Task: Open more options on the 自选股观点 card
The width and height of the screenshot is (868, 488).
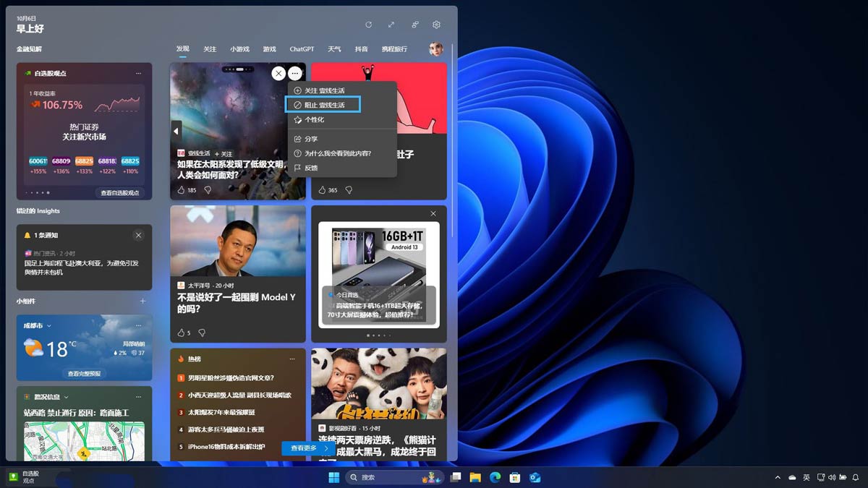Action: pos(138,73)
